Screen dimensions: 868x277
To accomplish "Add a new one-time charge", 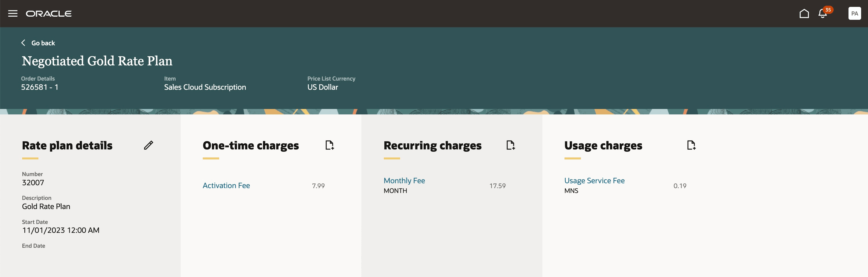I will (330, 145).
